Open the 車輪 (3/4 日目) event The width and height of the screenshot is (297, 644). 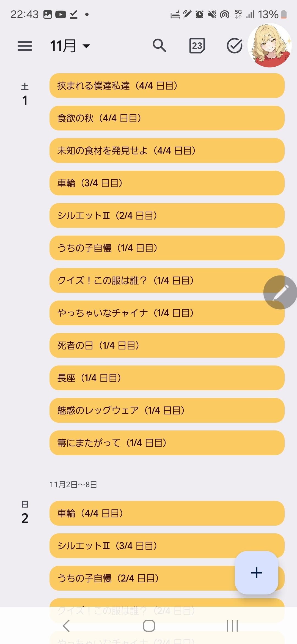click(x=167, y=183)
